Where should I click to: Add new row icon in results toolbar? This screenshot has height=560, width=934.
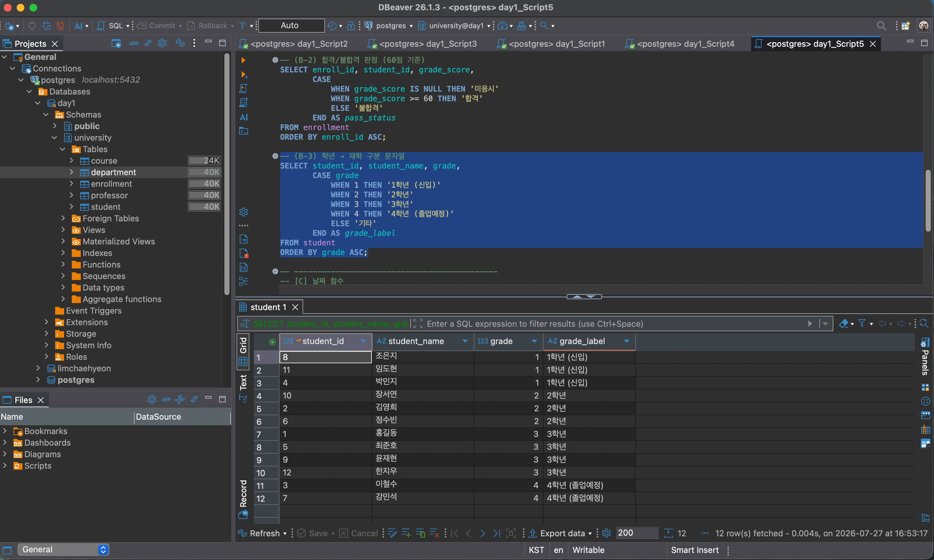pos(406,533)
